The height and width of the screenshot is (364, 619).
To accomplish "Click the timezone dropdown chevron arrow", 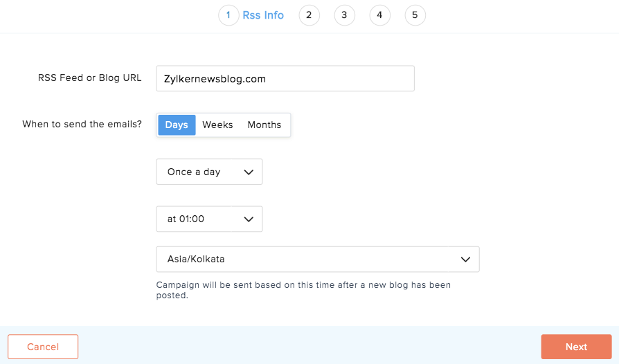I will [465, 260].
